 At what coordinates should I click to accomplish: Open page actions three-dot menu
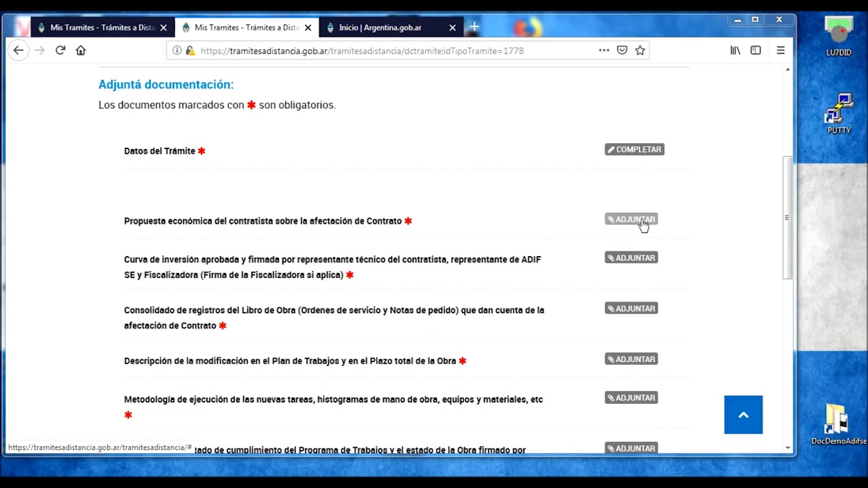point(604,50)
